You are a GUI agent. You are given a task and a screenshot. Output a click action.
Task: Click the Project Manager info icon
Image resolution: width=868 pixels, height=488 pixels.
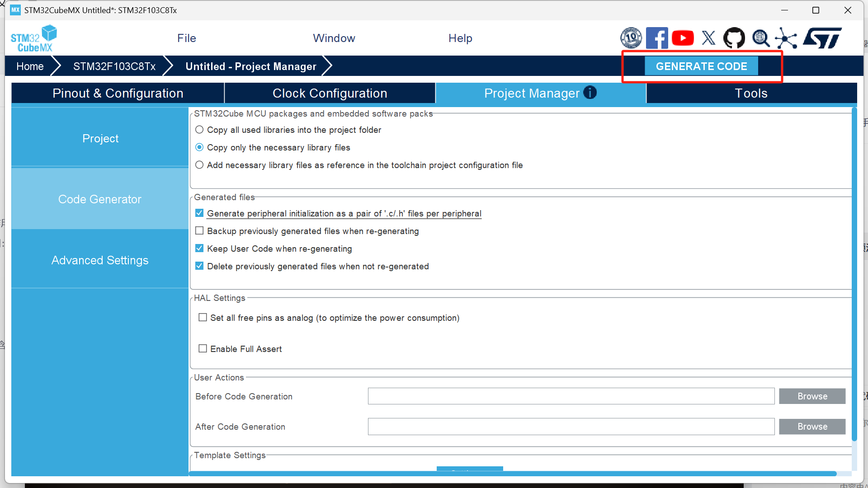590,93
